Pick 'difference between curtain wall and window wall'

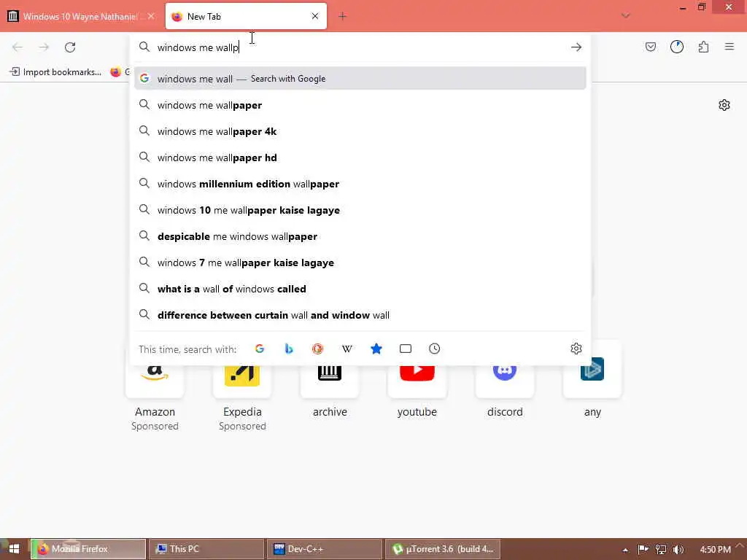[360, 314]
